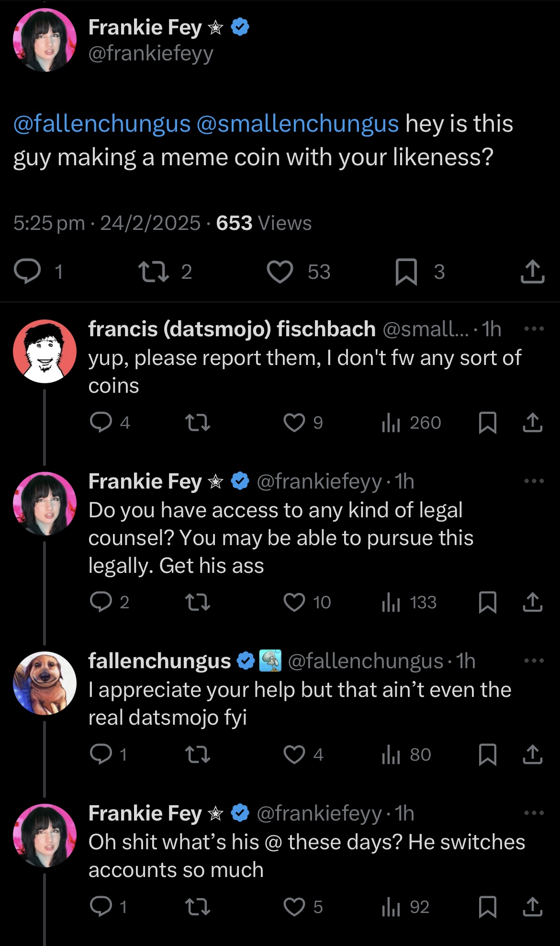This screenshot has height=946, width=560.
Task: Open three-dot menu on last Frankie Fey reply
Action: click(x=534, y=813)
